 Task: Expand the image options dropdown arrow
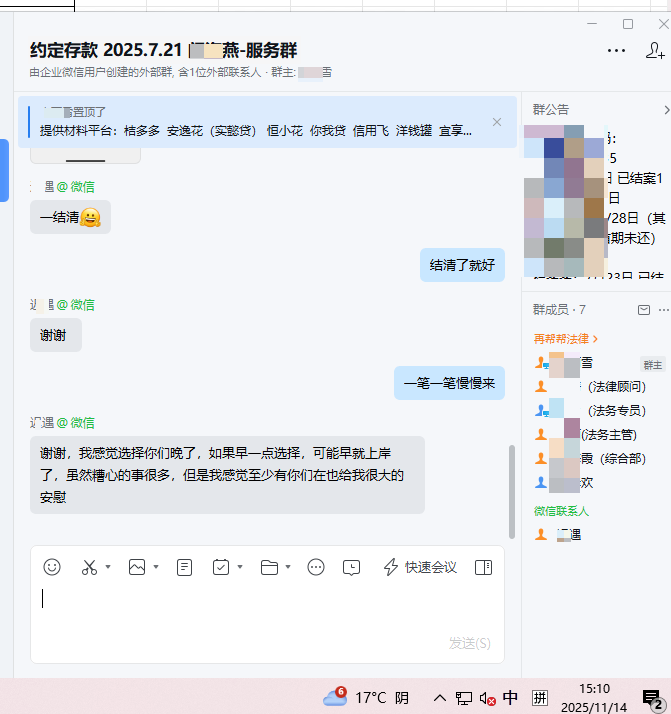click(156, 567)
